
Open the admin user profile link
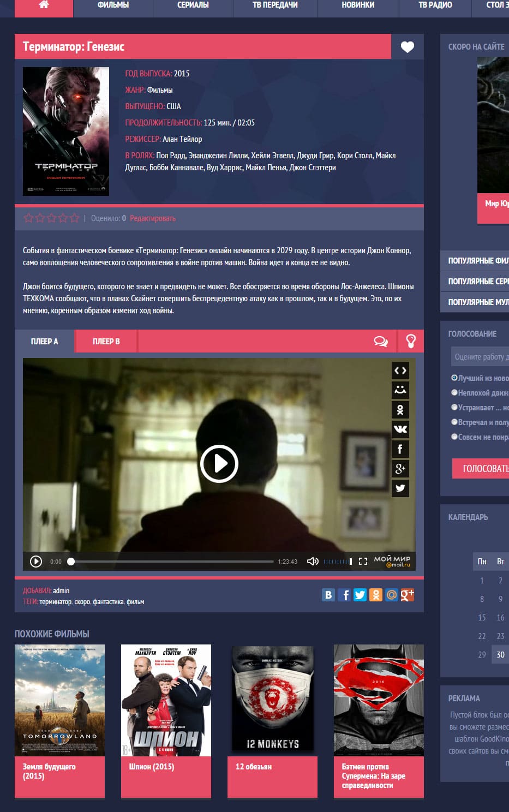pos(61,590)
